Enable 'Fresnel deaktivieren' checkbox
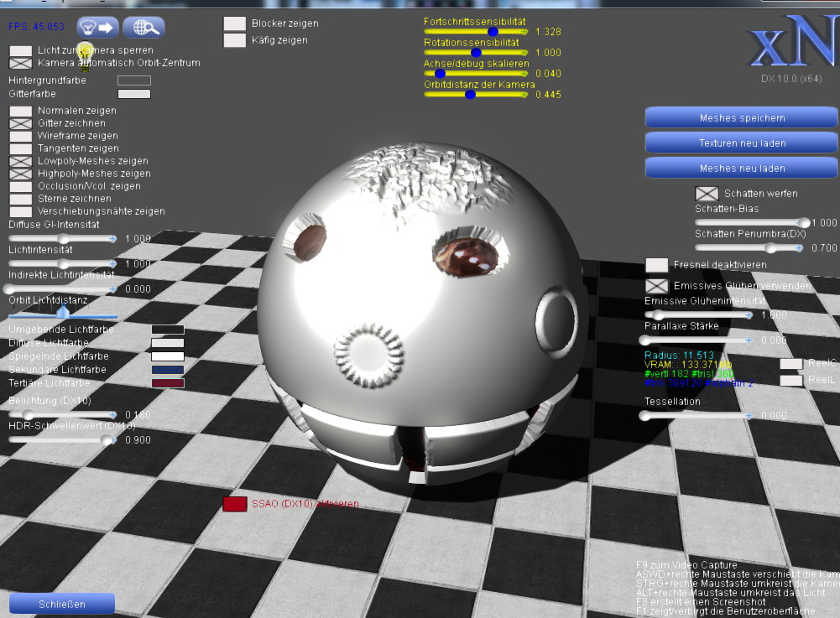 657,265
